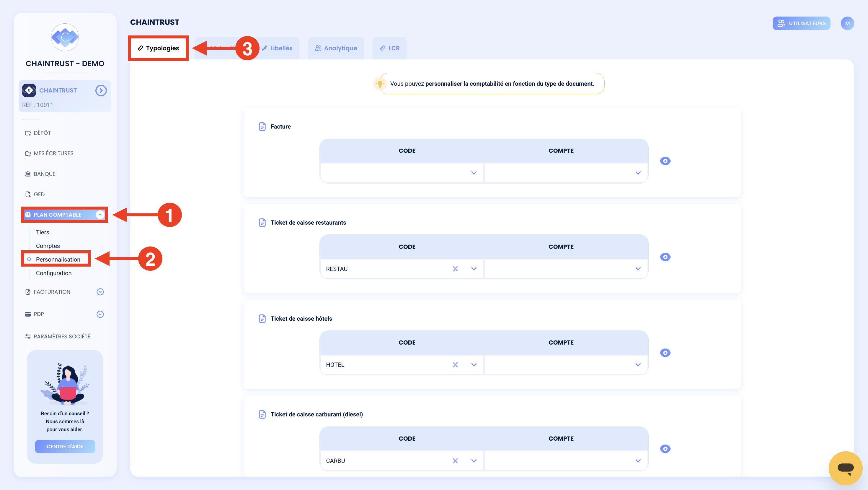Open the Configuration sub-item
868x490 pixels.
[x=53, y=273]
